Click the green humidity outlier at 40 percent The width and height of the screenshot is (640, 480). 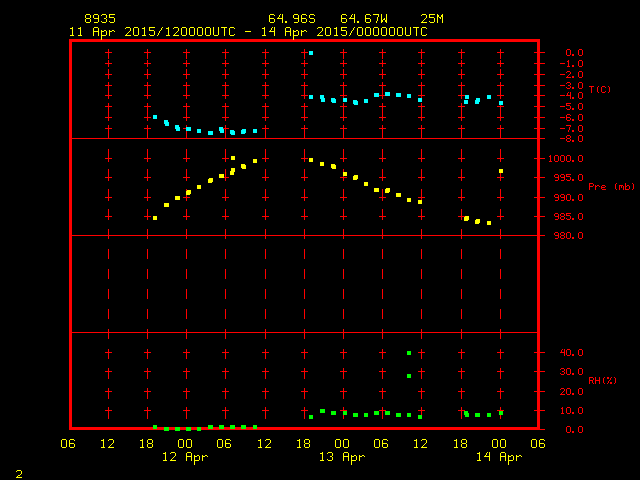[x=409, y=353]
